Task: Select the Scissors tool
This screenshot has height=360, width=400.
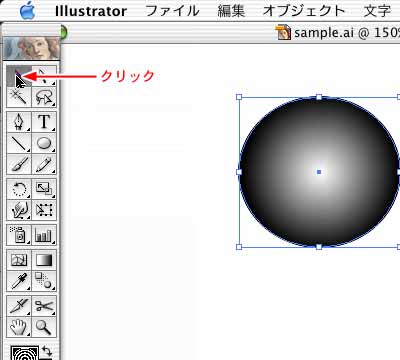Action: [44, 306]
